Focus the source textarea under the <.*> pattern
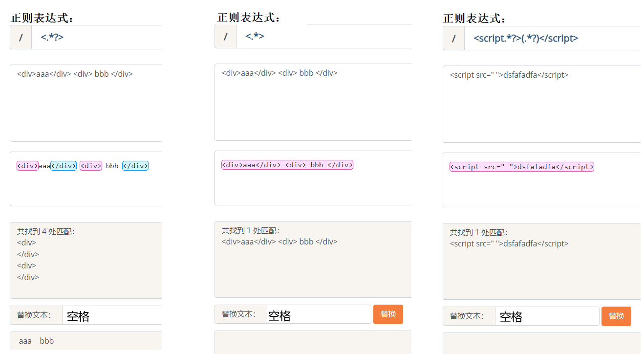The image size is (644, 354). [313, 102]
